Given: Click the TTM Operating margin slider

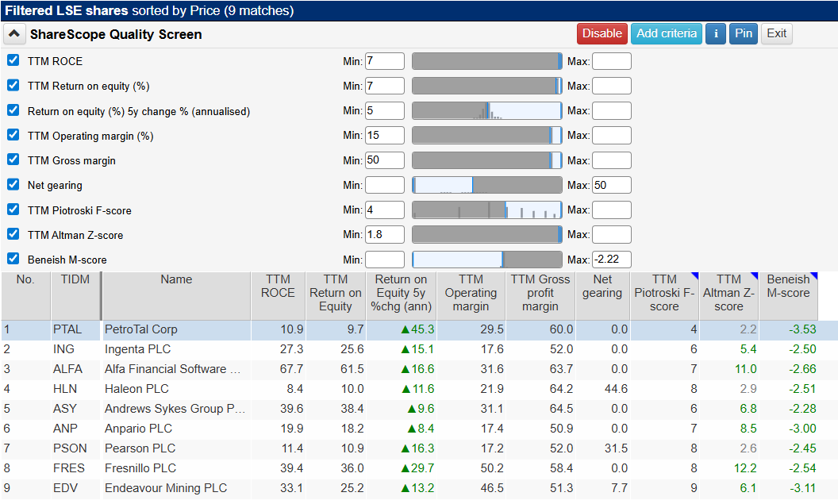Looking at the screenshot, I should [x=487, y=135].
